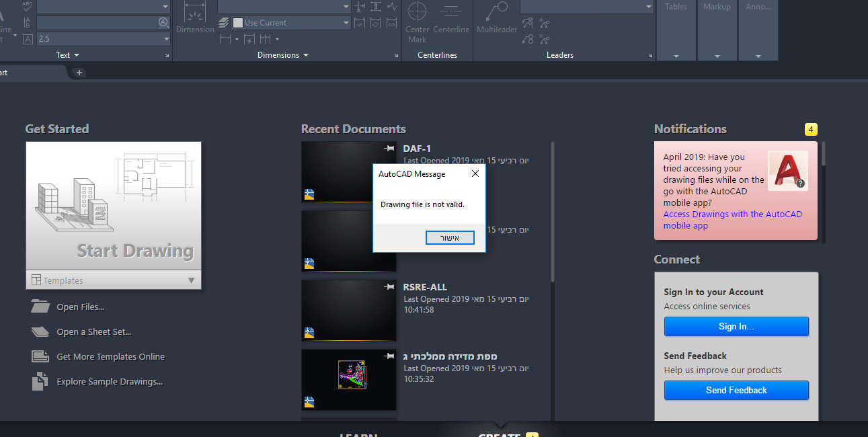This screenshot has height=437, width=868.
Task: Click the sheet set icon
Action: (x=40, y=331)
